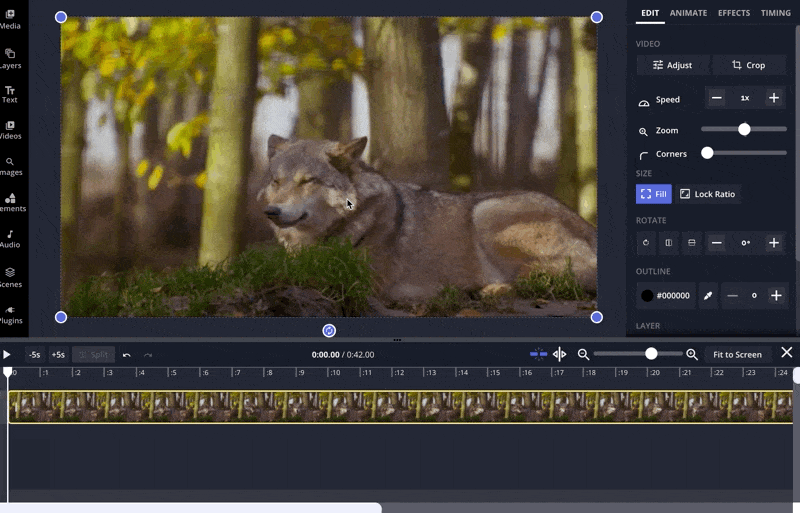Open the Scenes panel in sidebar
Viewport: 800px width, 513px height.
(x=10, y=275)
